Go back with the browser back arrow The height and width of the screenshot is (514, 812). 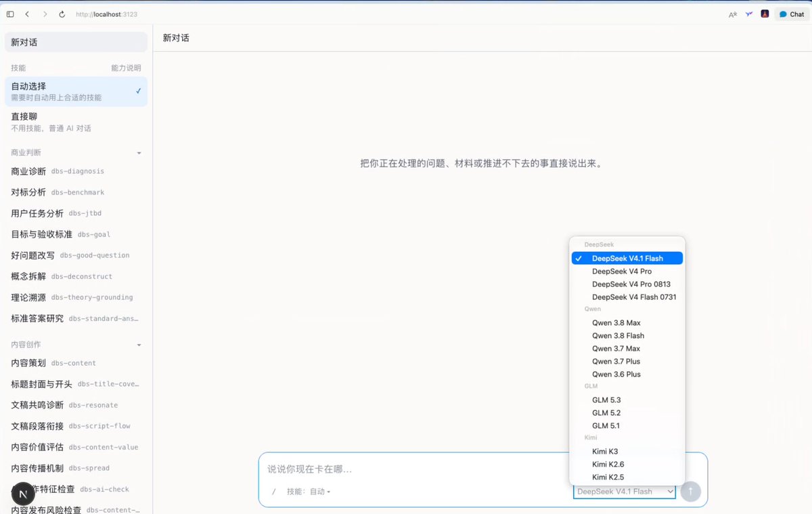27,14
